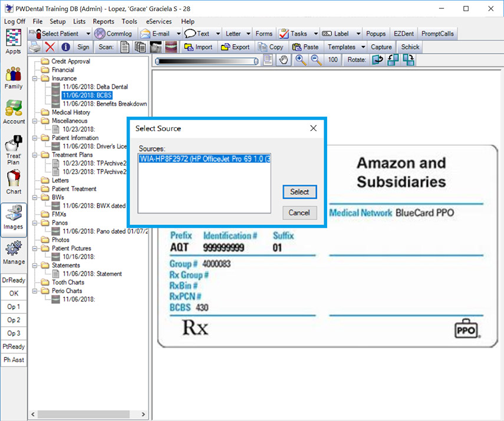Click the scan x-ray icon
The width and height of the screenshot is (504, 421).
click(156, 47)
